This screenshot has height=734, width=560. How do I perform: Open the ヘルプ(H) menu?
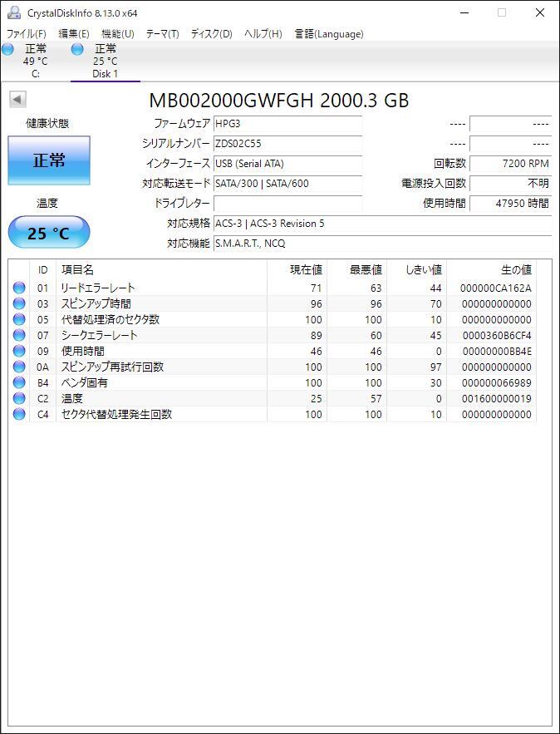pos(263,34)
